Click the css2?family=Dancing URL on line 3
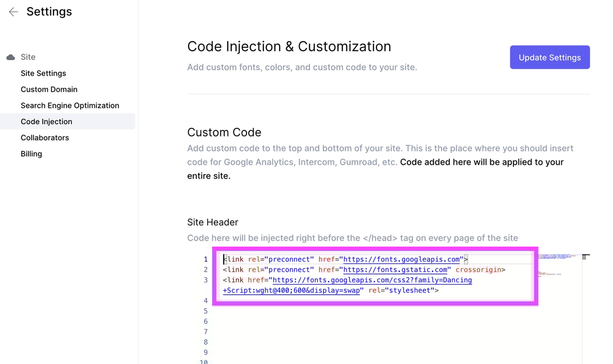This screenshot has width=613, height=364. [x=372, y=280]
